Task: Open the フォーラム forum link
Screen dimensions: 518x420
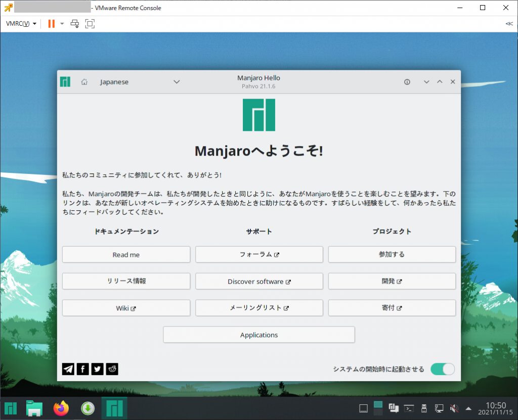Action: pos(259,255)
